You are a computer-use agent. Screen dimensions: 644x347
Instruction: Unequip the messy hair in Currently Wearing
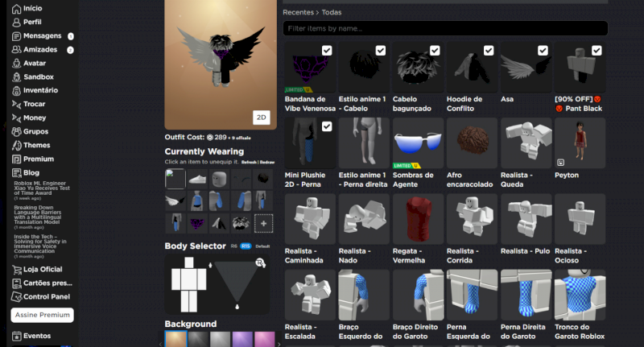pyautogui.click(x=241, y=223)
